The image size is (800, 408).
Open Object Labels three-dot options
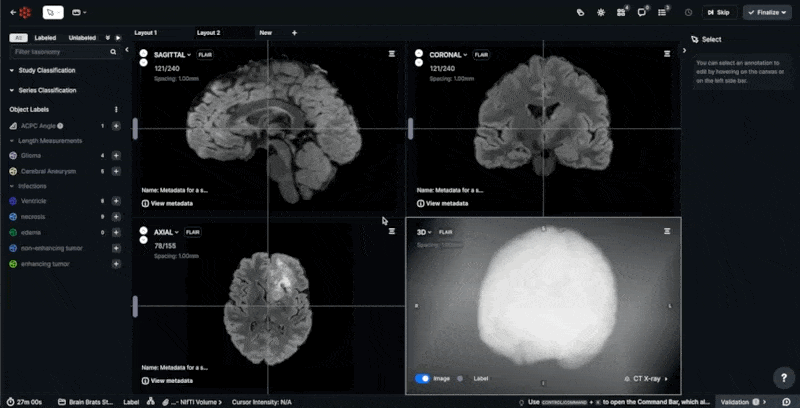click(x=116, y=109)
